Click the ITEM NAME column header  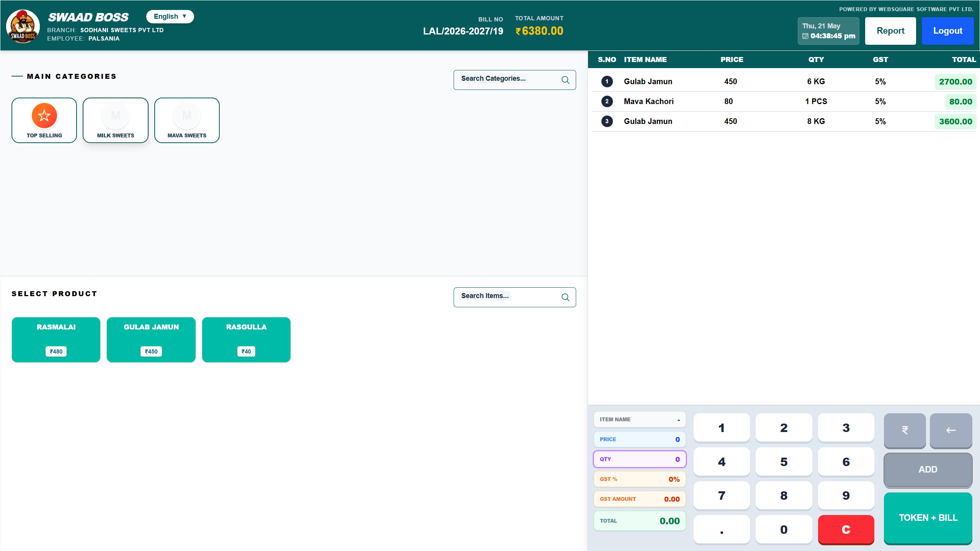(645, 60)
